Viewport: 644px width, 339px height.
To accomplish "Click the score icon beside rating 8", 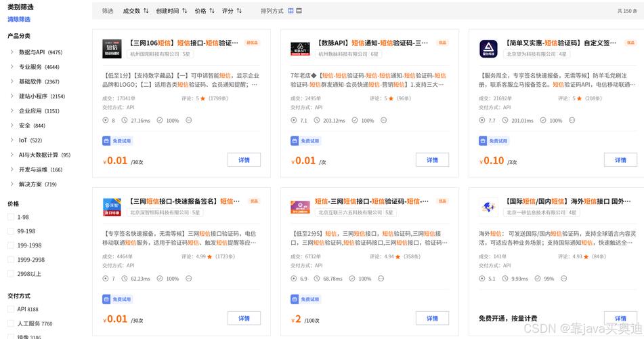I will [106, 120].
